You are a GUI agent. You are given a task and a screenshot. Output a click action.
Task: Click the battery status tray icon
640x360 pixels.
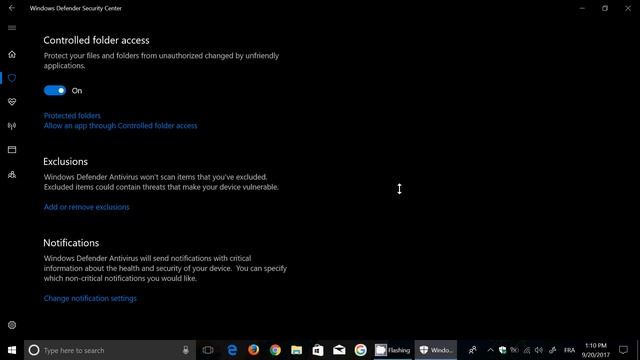tap(514, 350)
